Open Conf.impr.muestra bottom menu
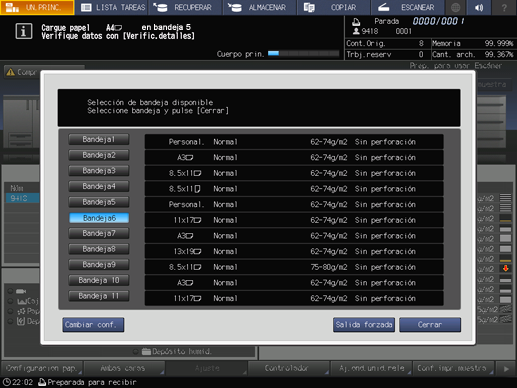The image size is (517, 388). pos(453,368)
